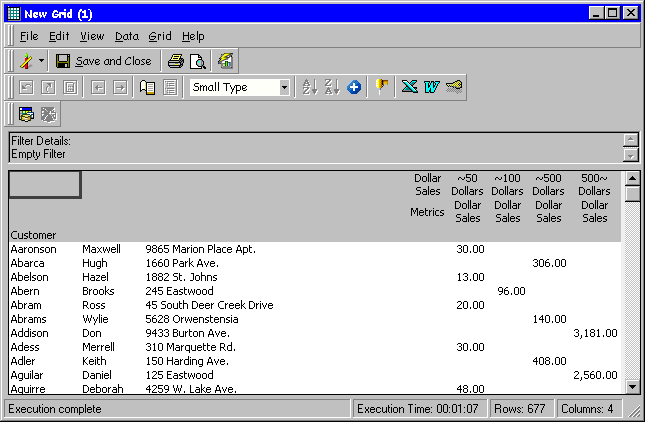Click Rows: 677 in status bar
The image size is (645, 422).
(520, 409)
